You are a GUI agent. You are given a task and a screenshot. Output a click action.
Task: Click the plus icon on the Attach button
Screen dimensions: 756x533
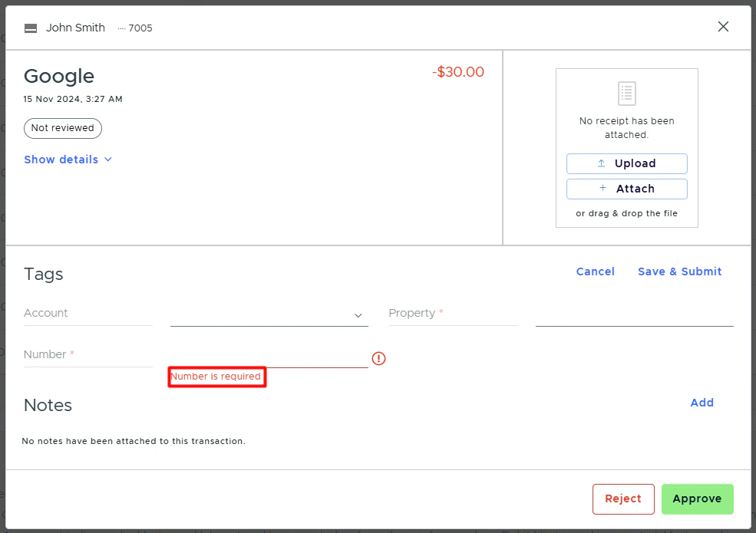point(603,189)
